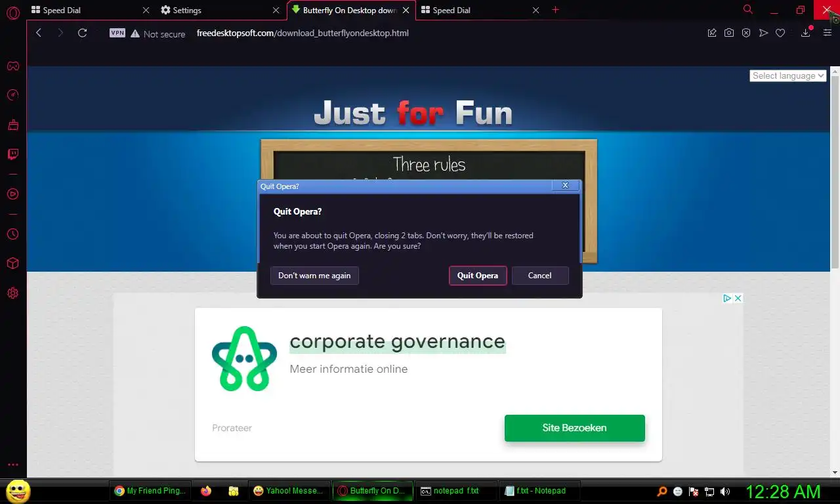This screenshot has width=840, height=504.
Task: Close the last Speed Dial tab
Action: coord(536,10)
